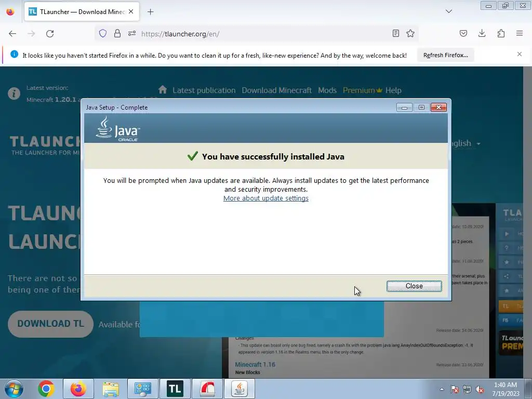Select the TLauncher — Download Minecraft tab
Viewport: 532px width, 399px height.
[x=82, y=12]
